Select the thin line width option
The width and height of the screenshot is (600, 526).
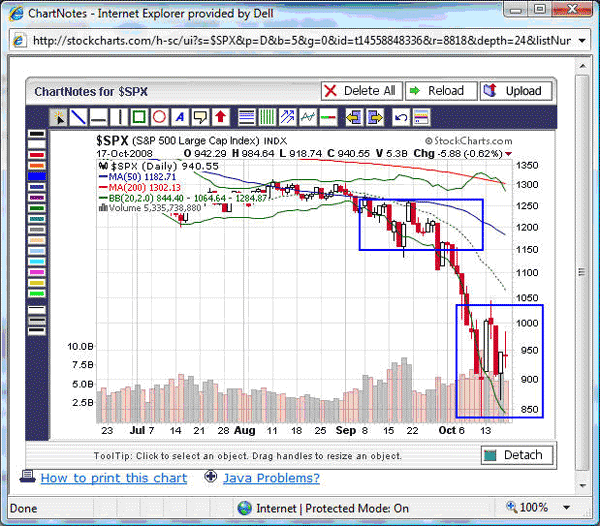(x=37, y=310)
